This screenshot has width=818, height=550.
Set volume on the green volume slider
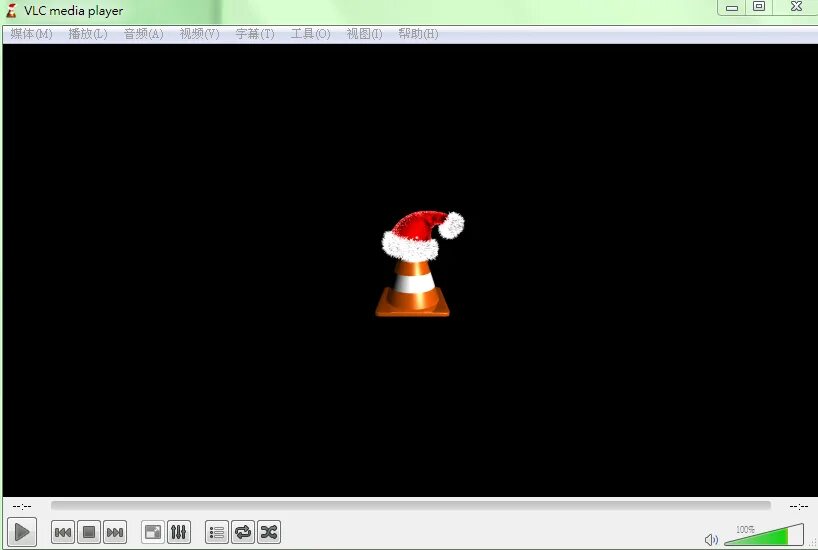coord(764,535)
